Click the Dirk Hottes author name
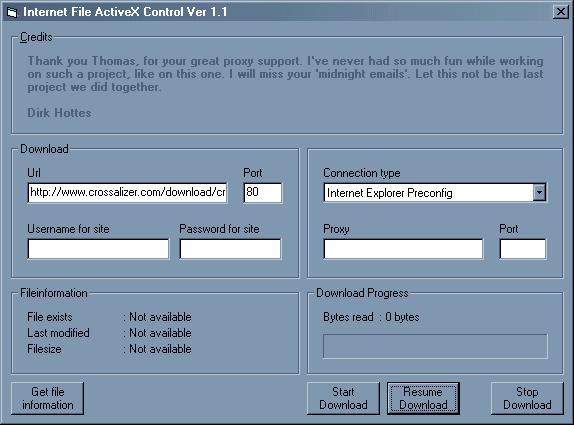 (x=59, y=113)
